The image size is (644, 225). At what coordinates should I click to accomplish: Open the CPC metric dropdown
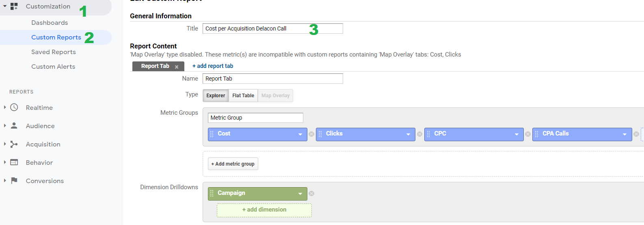click(516, 134)
